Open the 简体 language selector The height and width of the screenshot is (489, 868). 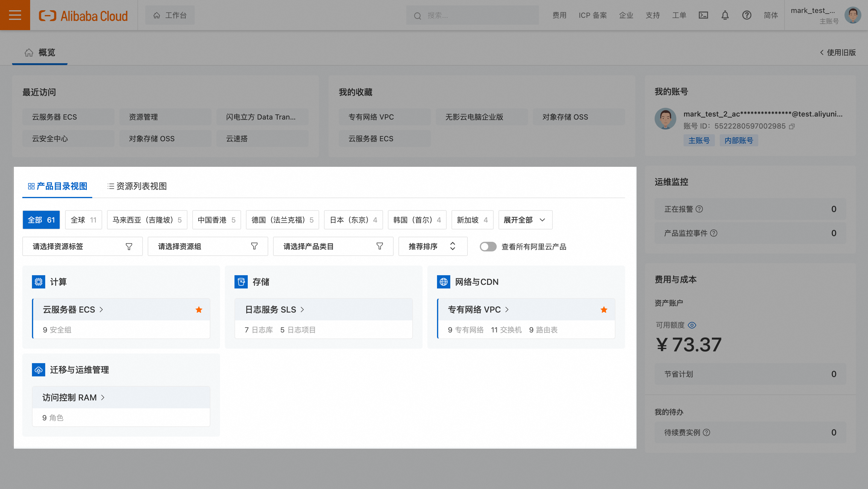point(771,15)
